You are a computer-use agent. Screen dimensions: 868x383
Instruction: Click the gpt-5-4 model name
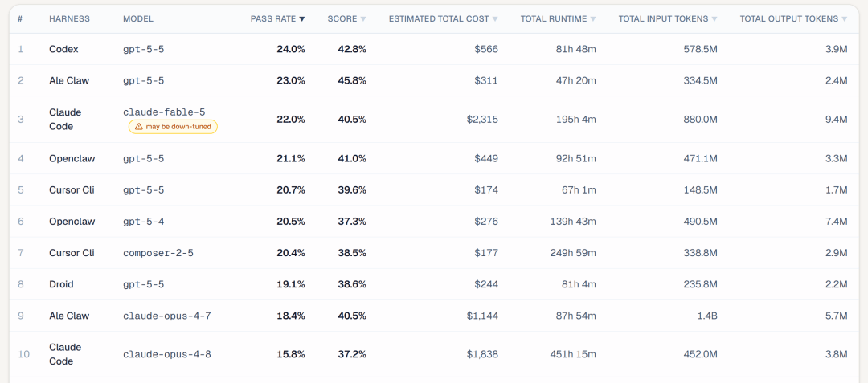tap(143, 222)
